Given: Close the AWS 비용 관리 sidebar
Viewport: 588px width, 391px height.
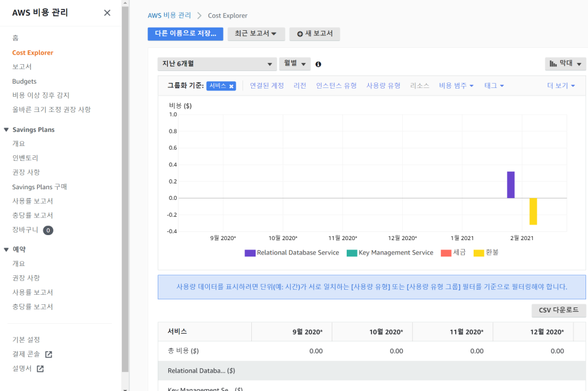Looking at the screenshot, I should pyautogui.click(x=107, y=13).
